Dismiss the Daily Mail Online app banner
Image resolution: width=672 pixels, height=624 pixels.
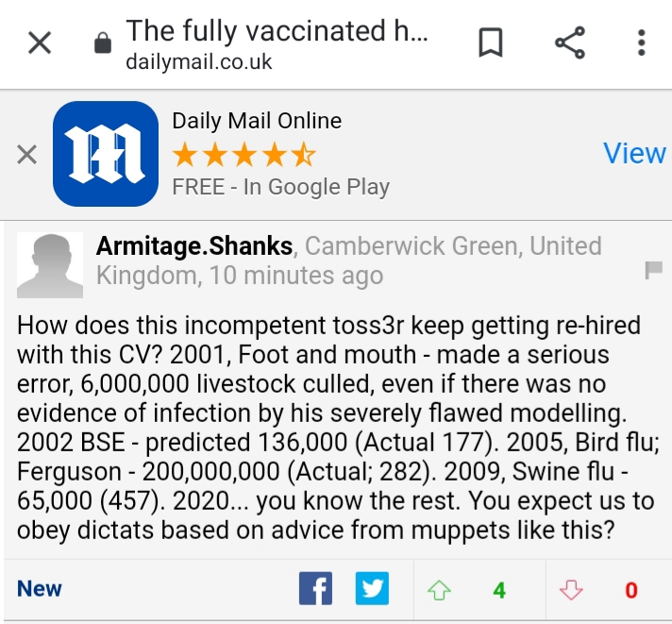coord(27,154)
